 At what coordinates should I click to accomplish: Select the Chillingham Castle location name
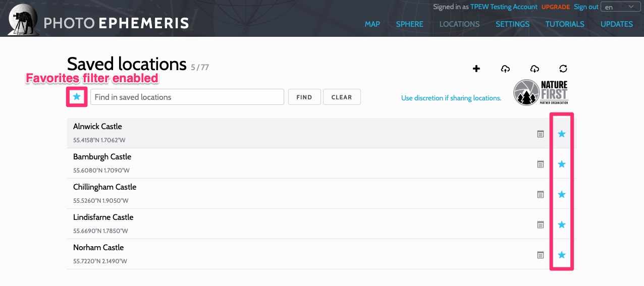(104, 187)
